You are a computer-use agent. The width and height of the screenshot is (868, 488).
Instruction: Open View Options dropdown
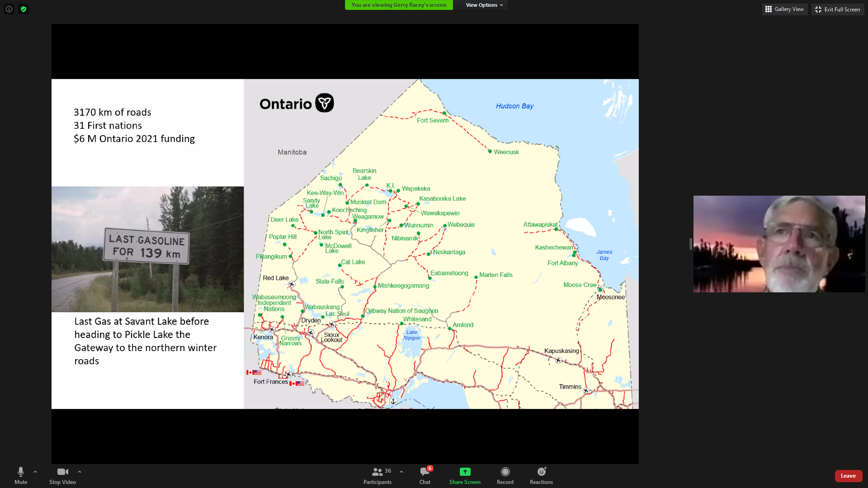484,5
